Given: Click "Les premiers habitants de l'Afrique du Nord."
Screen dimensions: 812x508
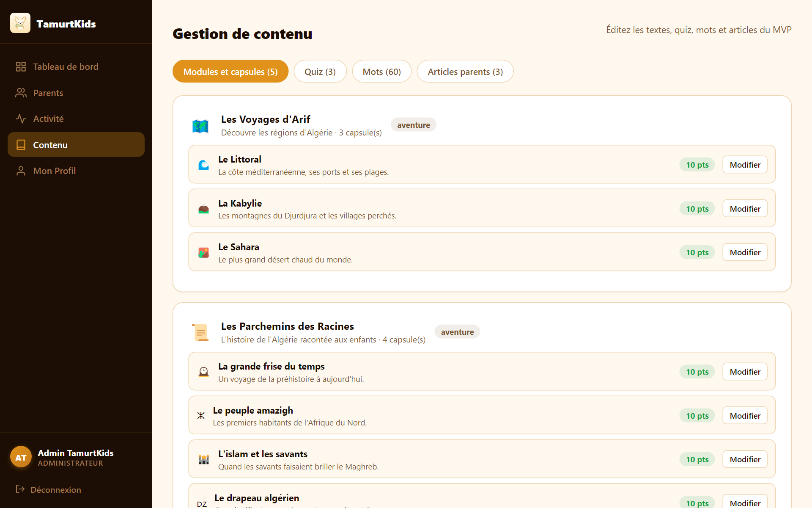Looking at the screenshot, I should pyautogui.click(x=290, y=422).
